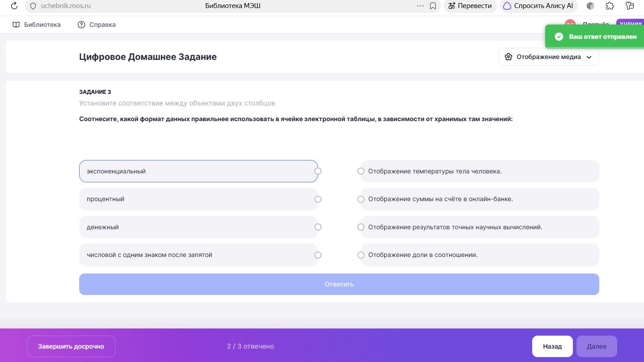Click Завершить досрочно to finish early
The height and width of the screenshot is (362, 644).
coord(71,346)
